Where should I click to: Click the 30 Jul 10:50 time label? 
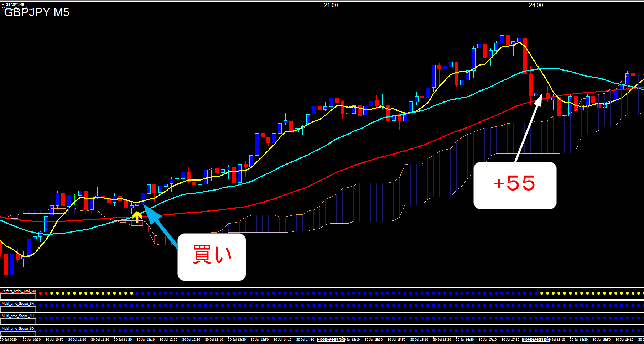point(54,340)
